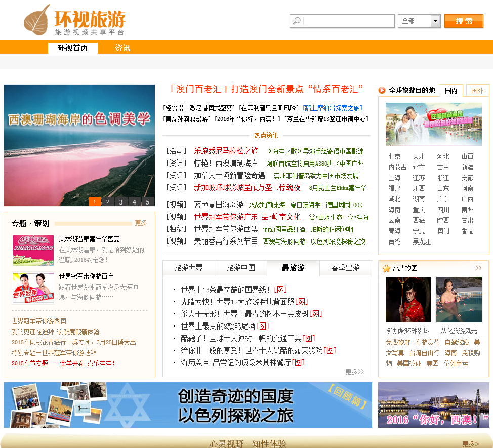This screenshot has height=448, width=493.
Task: Open the 全部 category dropdown
Action: click(x=419, y=21)
